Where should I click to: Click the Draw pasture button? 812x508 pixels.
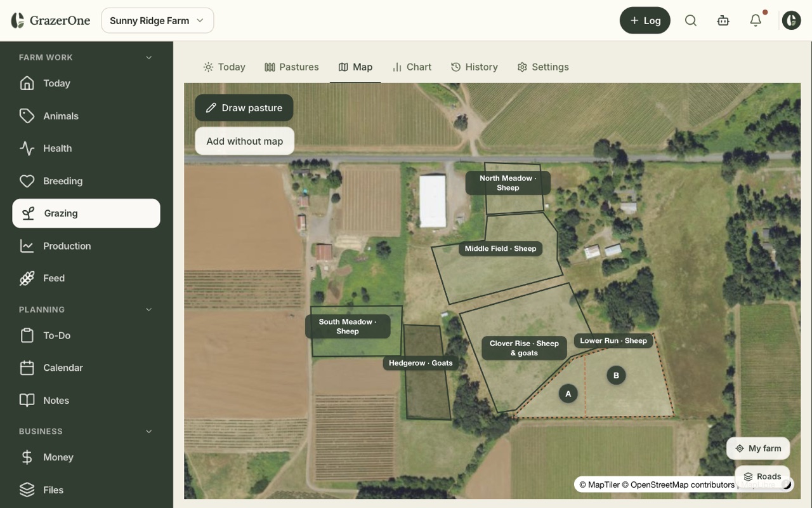pyautogui.click(x=244, y=108)
